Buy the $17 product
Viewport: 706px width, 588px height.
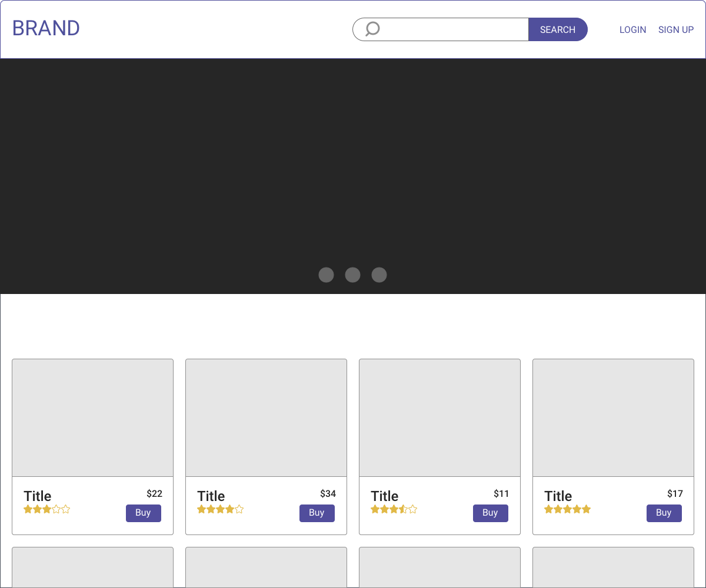click(664, 513)
